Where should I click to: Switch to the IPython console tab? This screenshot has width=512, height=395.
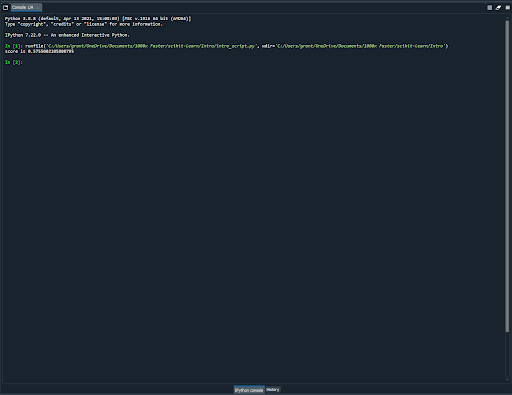[249, 390]
